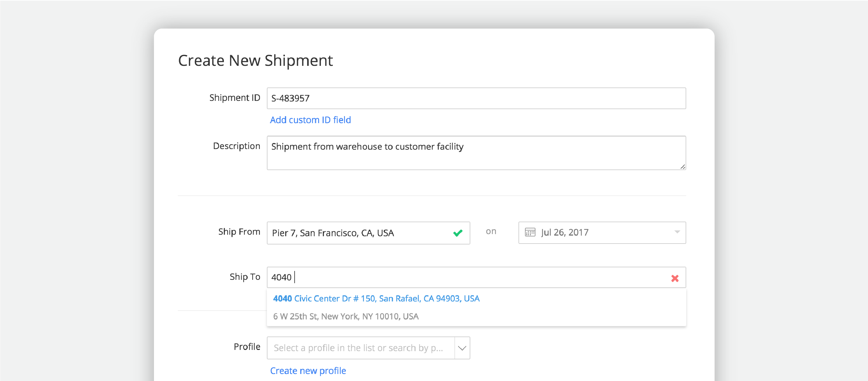The image size is (868, 381).
Task: Click the Description textarea resize handle
Action: pyautogui.click(x=683, y=167)
